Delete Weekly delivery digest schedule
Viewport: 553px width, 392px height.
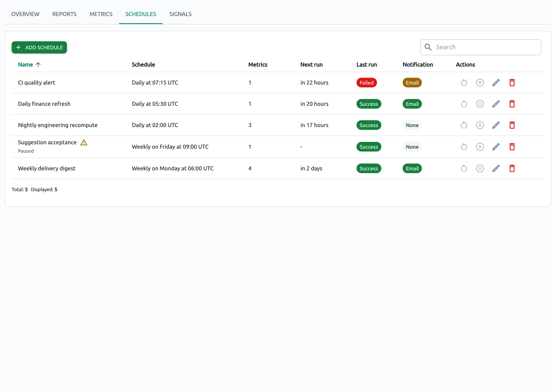pyautogui.click(x=512, y=169)
